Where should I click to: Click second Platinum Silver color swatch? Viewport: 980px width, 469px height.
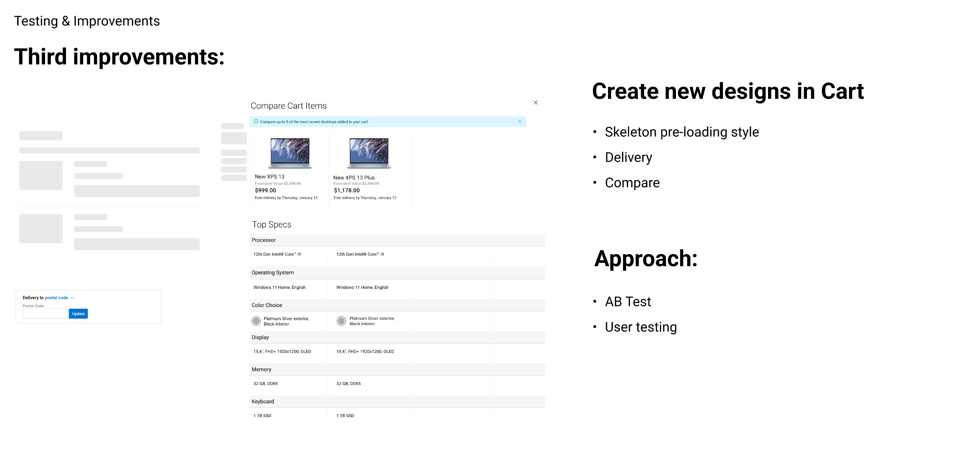pos(341,321)
